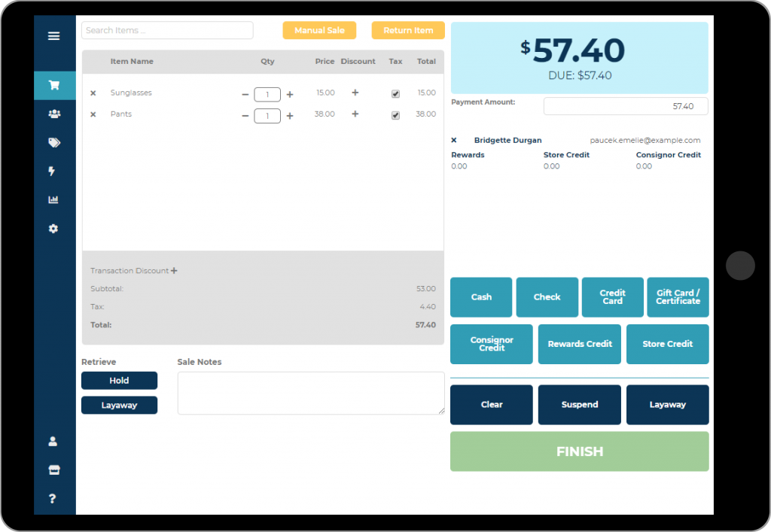
Task: Select the shopping cart sidebar icon
Action: [54, 86]
